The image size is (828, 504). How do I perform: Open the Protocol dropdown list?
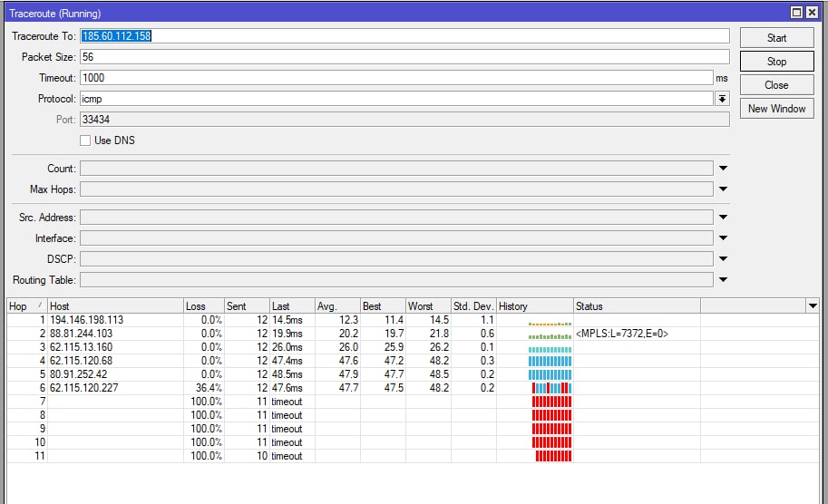pos(722,99)
